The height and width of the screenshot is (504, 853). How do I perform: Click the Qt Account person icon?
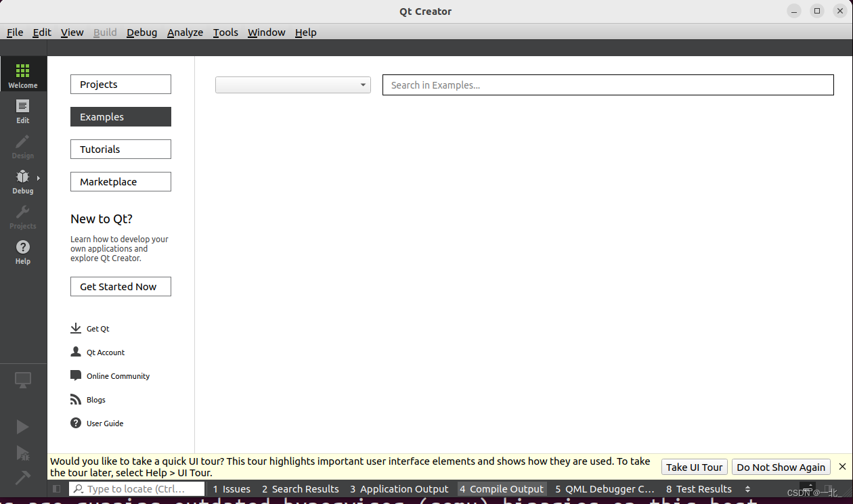pos(76,352)
